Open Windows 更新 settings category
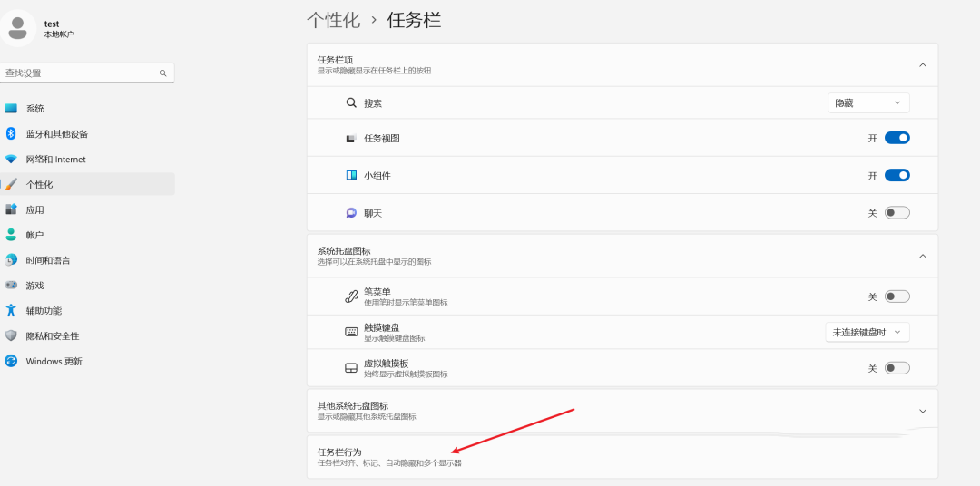 pyautogui.click(x=87, y=361)
